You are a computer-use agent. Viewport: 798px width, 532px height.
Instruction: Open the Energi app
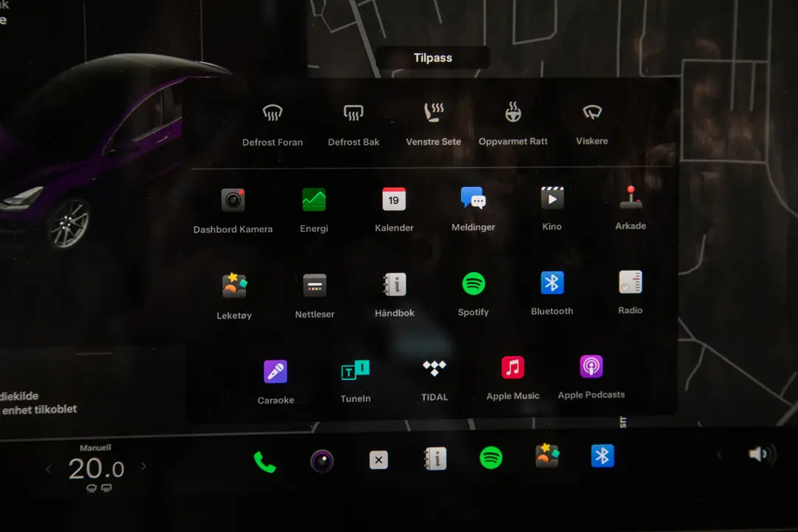click(x=314, y=211)
